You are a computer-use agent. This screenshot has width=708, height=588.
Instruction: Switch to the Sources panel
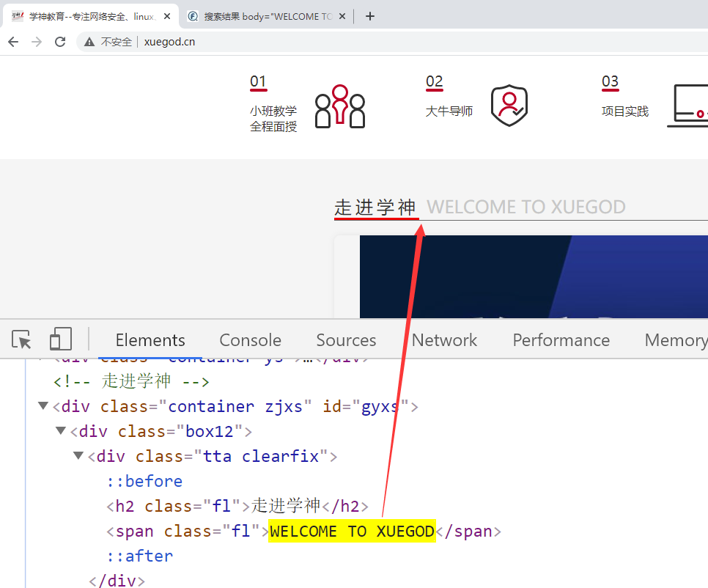coord(346,340)
